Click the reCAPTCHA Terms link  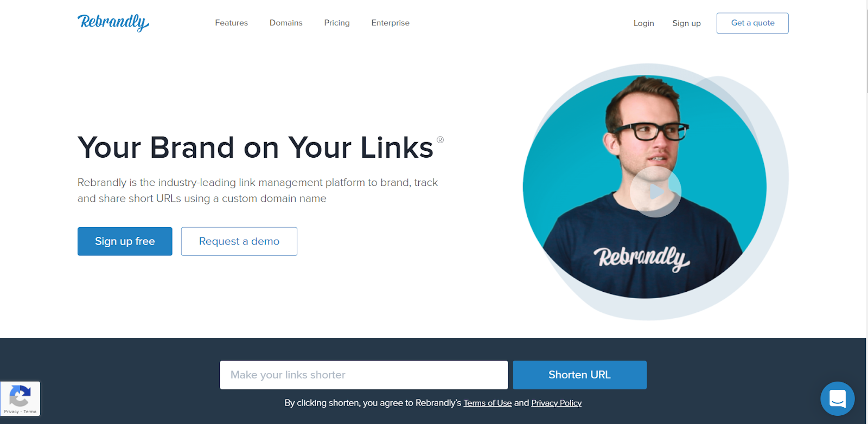tap(30, 412)
